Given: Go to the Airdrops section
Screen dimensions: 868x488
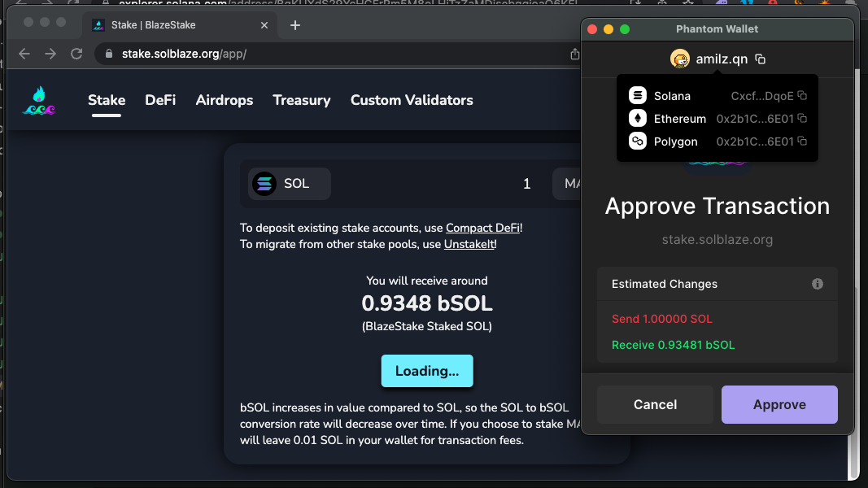Looking at the screenshot, I should click(224, 101).
